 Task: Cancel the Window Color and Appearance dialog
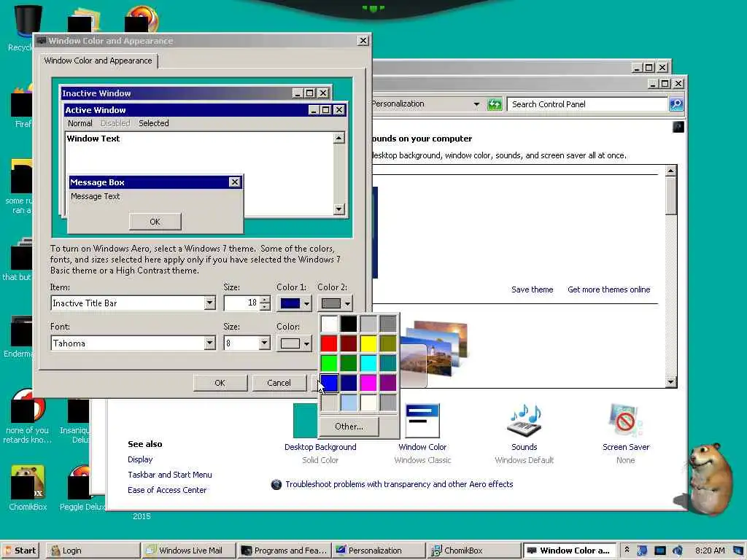tap(279, 383)
